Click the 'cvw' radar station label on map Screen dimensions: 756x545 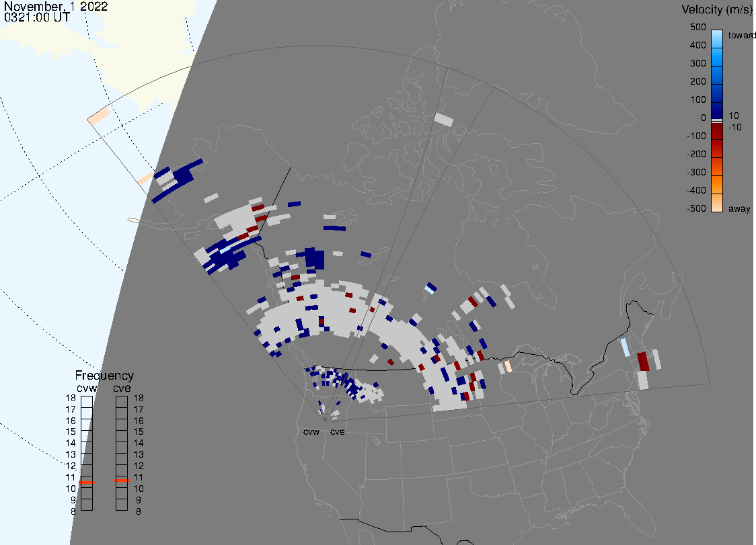[x=311, y=432]
